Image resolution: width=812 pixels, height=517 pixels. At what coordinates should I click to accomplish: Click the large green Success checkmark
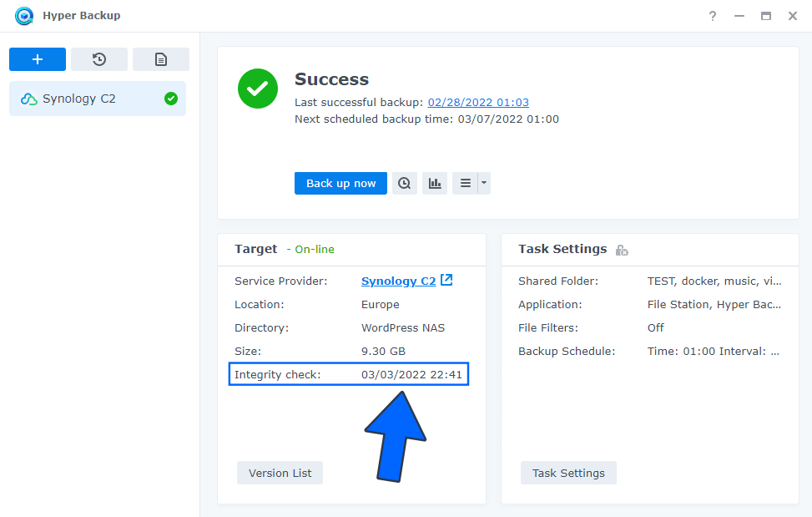(258, 89)
